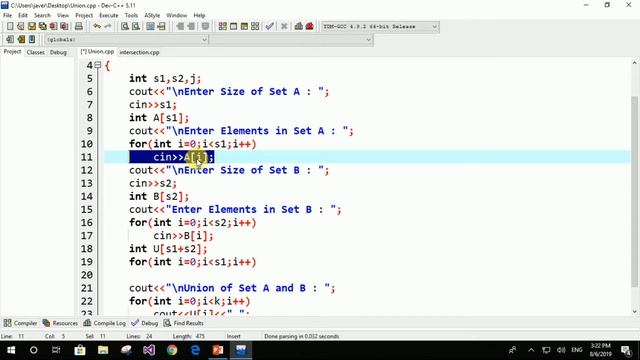Click the 'Done parsing in 0.032 seconds' status
This screenshot has height=360, width=640.
tap(302, 336)
